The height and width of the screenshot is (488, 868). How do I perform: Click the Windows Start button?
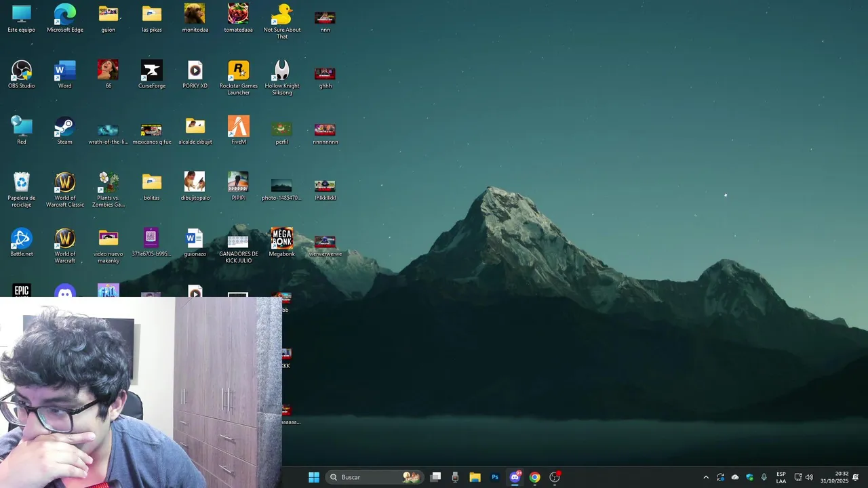pyautogui.click(x=314, y=477)
